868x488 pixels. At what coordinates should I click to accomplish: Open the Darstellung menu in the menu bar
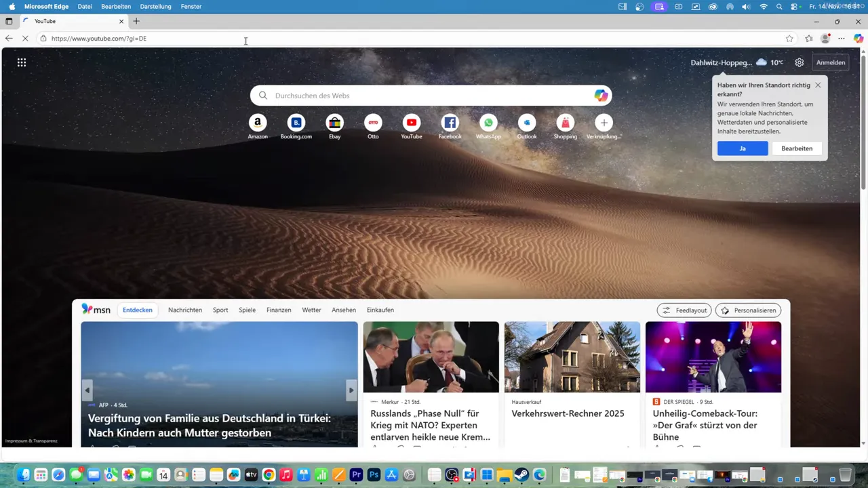155,6
